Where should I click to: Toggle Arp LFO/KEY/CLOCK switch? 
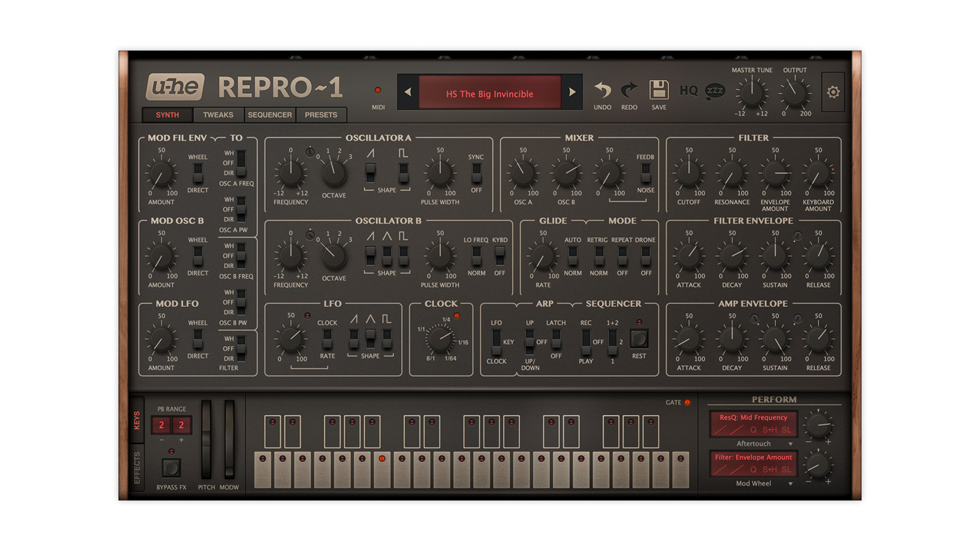point(496,342)
